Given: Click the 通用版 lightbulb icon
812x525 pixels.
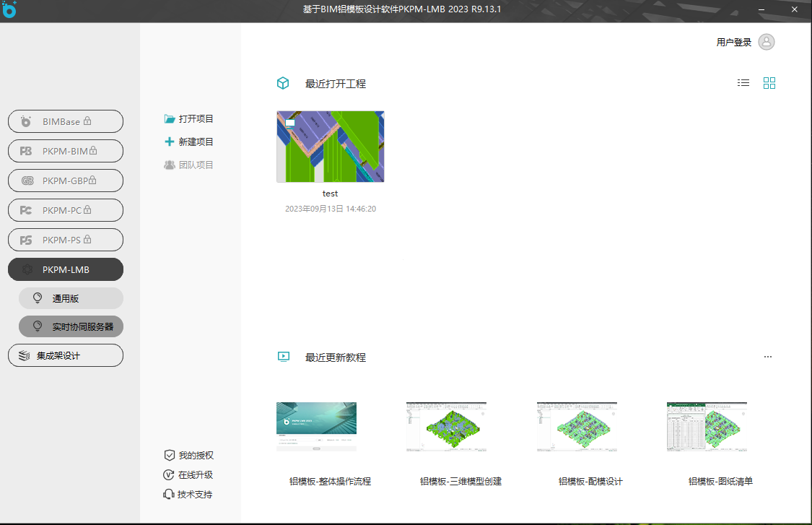Looking at the screenshot, I should (x=38, y=298).
